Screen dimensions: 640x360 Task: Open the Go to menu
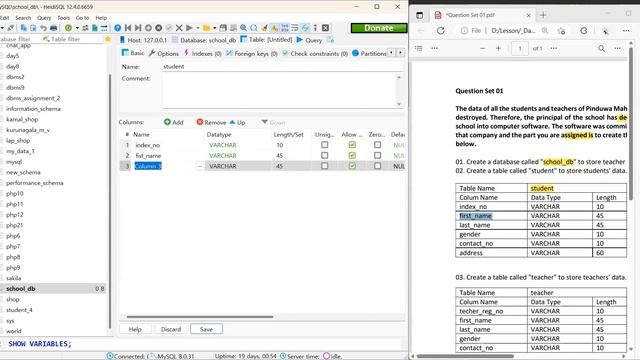82,18
